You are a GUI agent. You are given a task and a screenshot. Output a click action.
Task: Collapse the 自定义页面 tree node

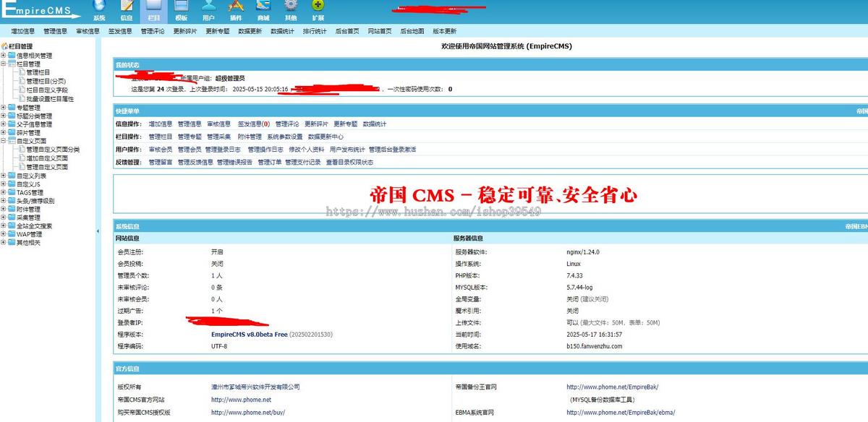coord(4,142)
